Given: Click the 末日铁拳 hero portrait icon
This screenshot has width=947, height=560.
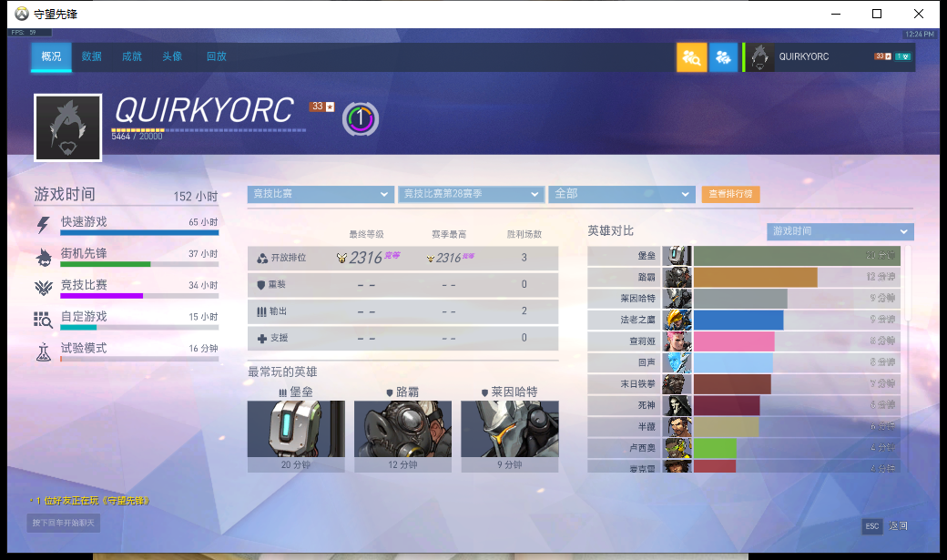Looking at the screenshot, I should [677, 384].
